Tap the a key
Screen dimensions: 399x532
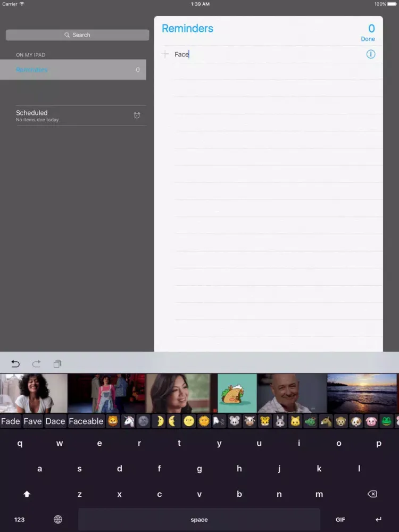click(x=40, y=469)
